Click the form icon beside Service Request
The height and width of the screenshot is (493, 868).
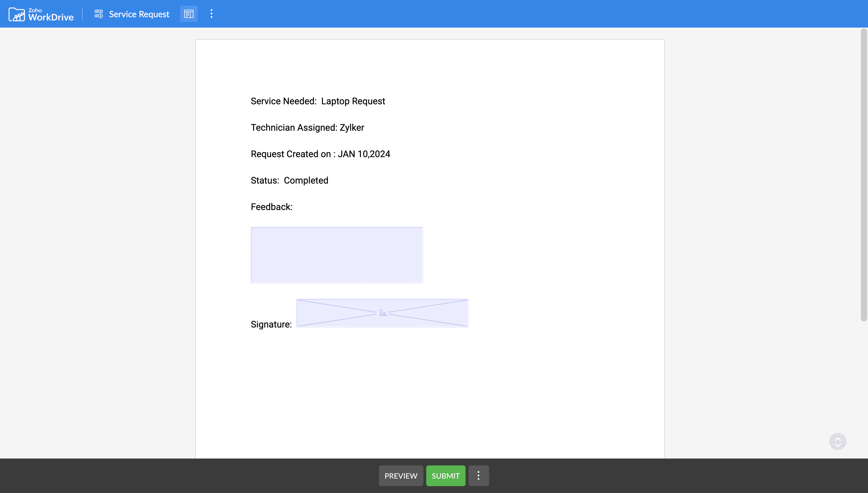(x=98, y=14)
